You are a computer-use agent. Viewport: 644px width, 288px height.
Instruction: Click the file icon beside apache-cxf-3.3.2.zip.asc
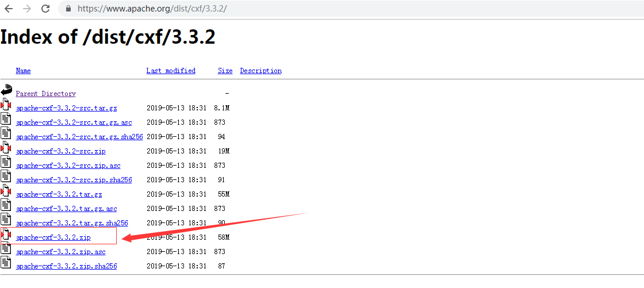coord(6,248)
